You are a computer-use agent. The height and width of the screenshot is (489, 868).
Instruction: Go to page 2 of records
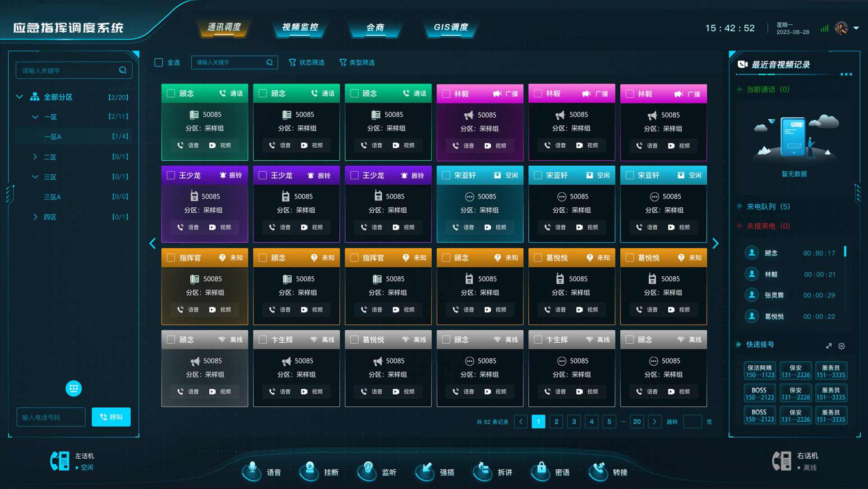tap(556, 421)
